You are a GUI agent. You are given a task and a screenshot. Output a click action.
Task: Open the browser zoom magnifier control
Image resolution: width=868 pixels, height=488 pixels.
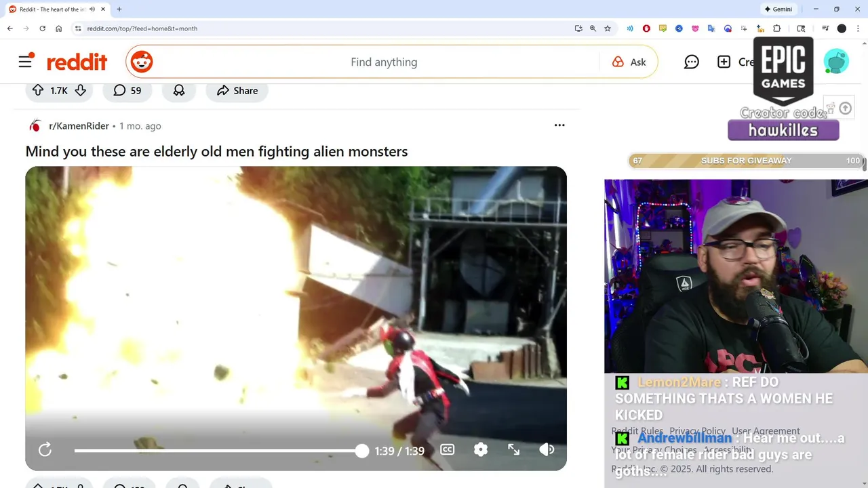(x=593, y=28)
